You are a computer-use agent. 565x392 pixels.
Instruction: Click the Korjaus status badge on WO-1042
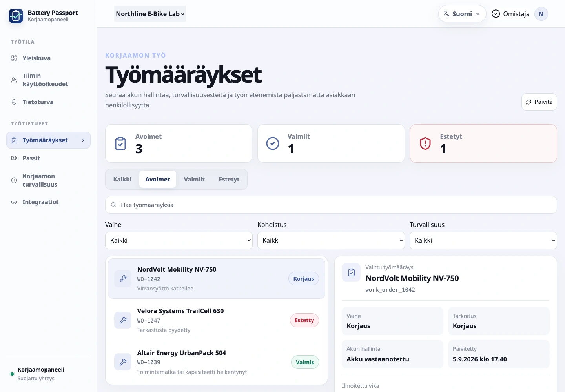pyautogui.click(x=304, y=279)
